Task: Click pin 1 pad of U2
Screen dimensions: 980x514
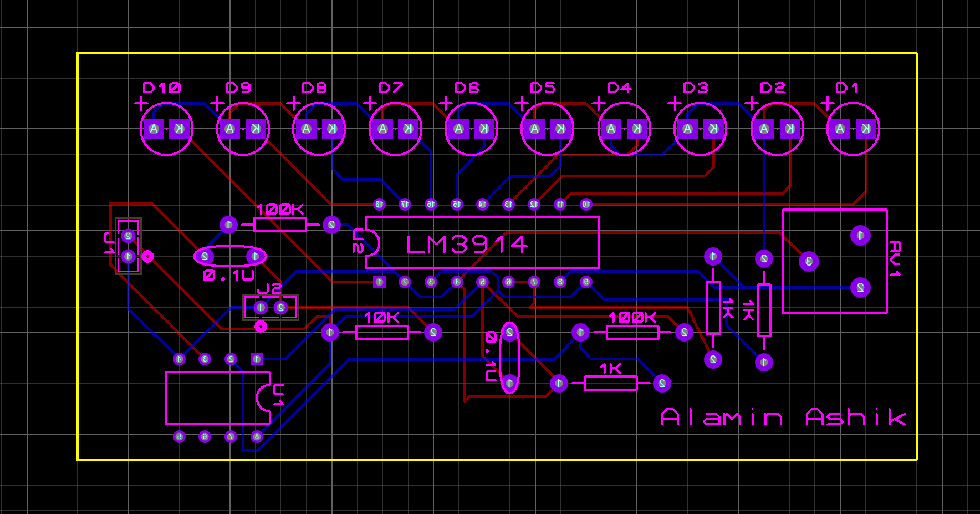Action: pyautogui.click(x=380, y=283)
